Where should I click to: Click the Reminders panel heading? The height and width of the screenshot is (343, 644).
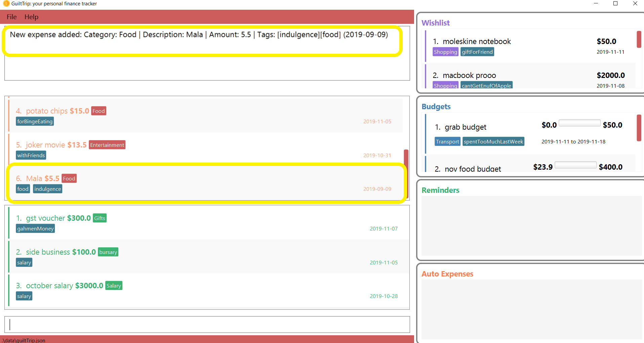[440, 190]
